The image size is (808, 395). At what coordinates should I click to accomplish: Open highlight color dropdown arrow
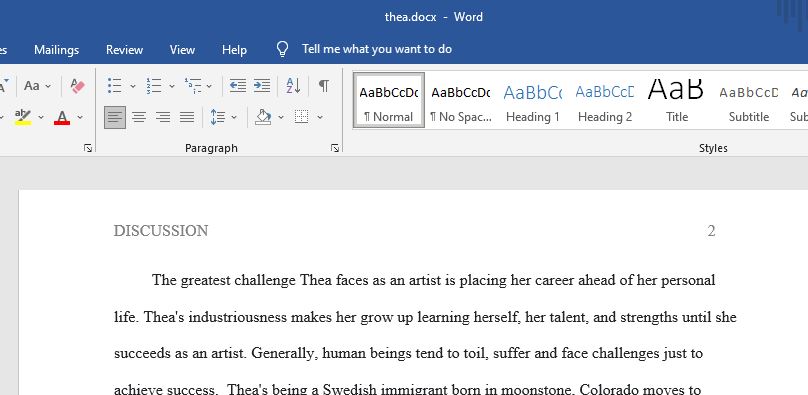[41, 117]
